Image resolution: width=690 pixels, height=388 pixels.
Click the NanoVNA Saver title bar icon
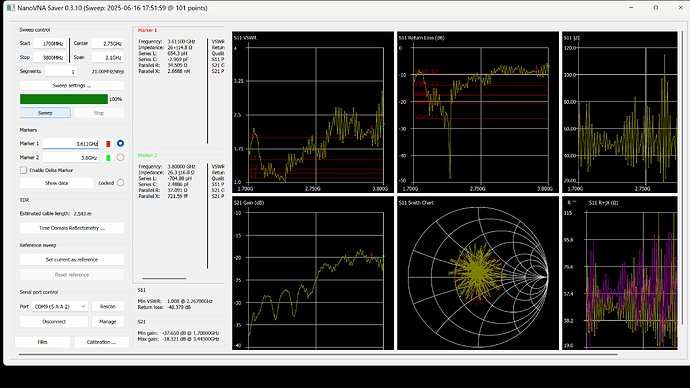(11, 8)
